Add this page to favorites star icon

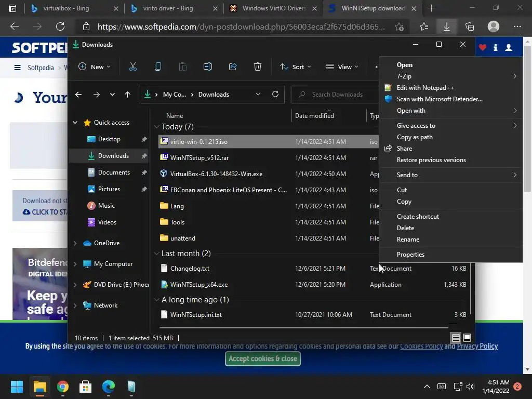pos(400,26)
